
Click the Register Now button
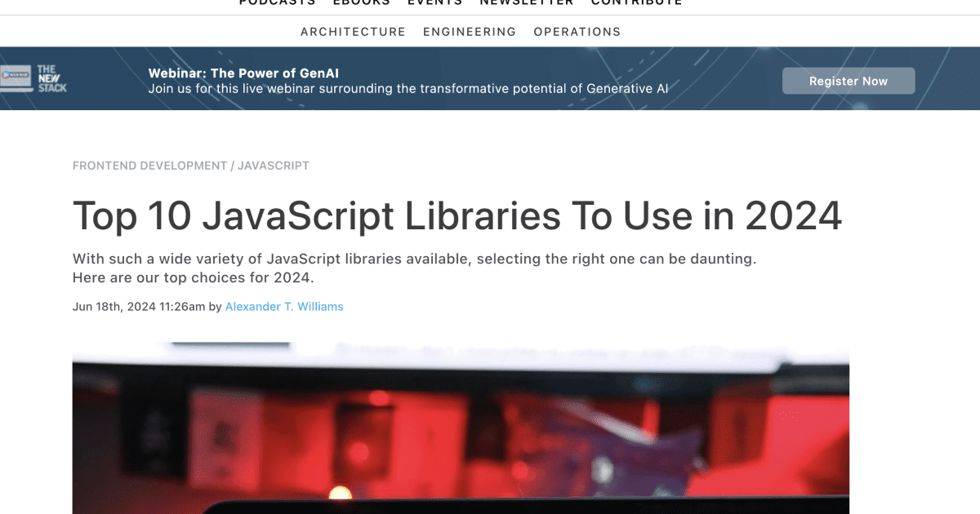click(849, 81)
